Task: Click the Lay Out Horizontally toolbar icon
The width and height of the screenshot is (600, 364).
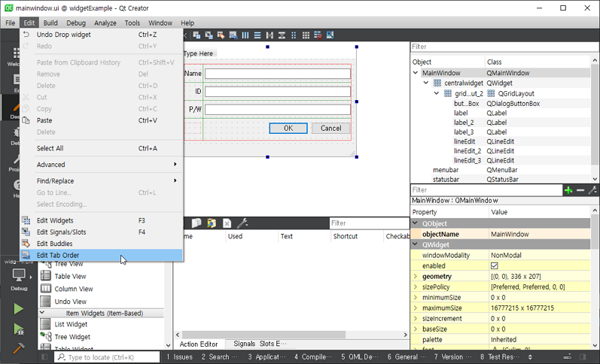Action: tap(245, 35)
